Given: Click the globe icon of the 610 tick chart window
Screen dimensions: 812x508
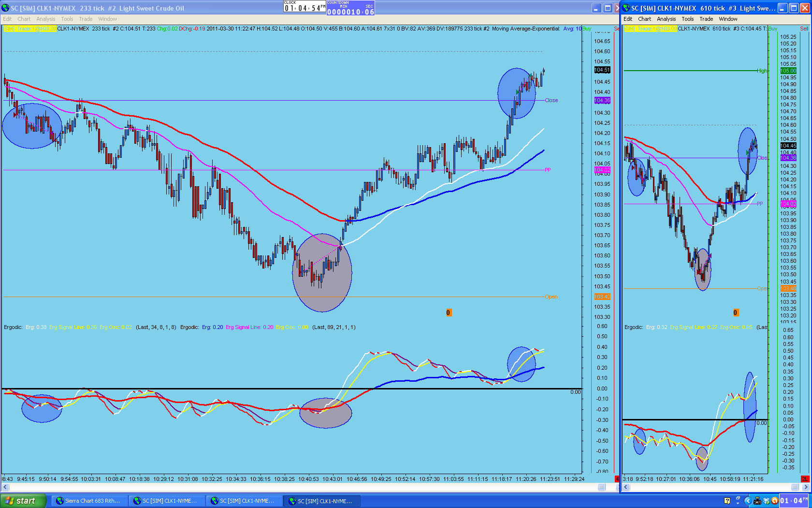Looking at the screenshot, I should 626,8.
